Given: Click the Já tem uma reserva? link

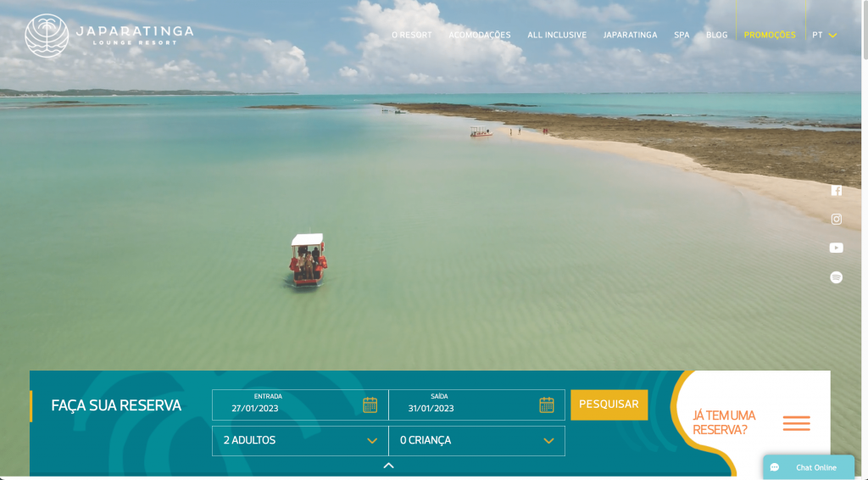Looking at the screenshot, I should tap(724, 422).
